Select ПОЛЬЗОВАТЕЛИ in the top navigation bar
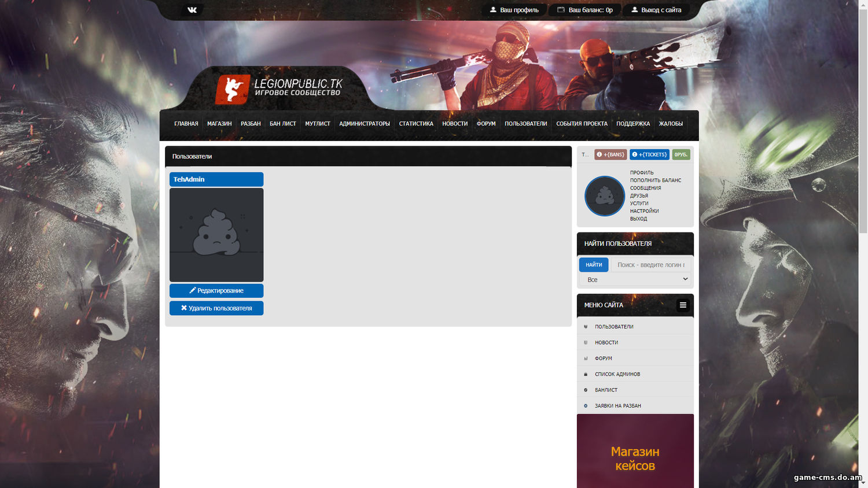 526,124
